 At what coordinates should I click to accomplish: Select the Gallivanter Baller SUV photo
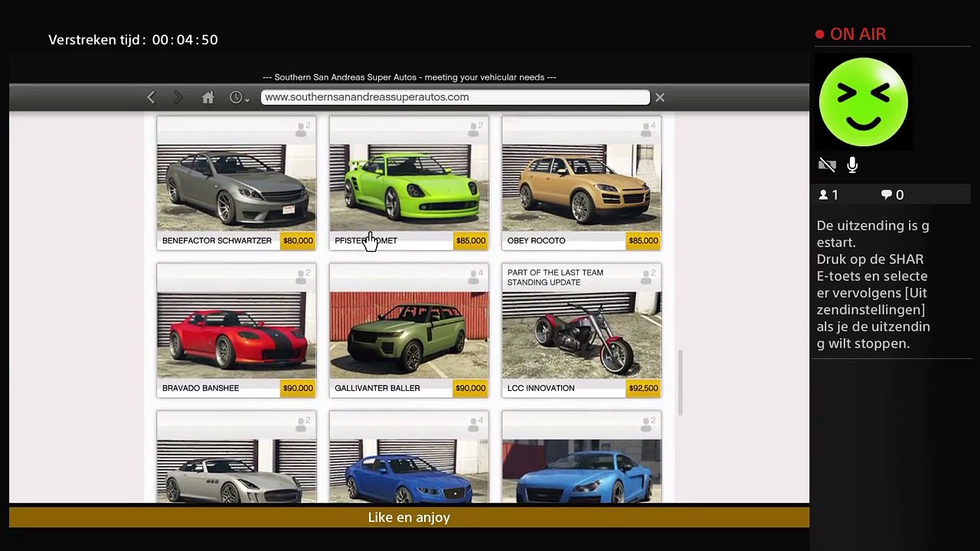409,334
